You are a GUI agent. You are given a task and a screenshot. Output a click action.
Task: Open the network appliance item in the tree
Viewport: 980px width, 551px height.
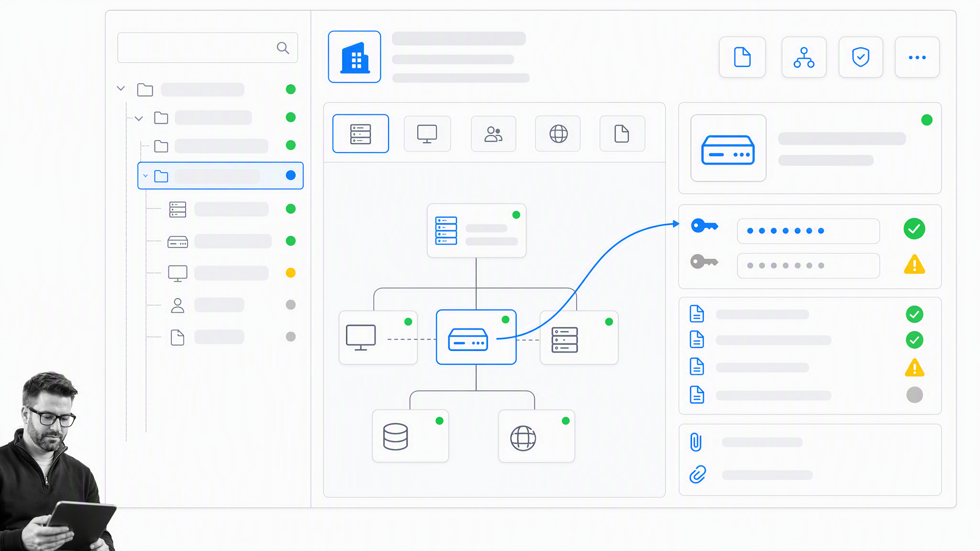178,242
